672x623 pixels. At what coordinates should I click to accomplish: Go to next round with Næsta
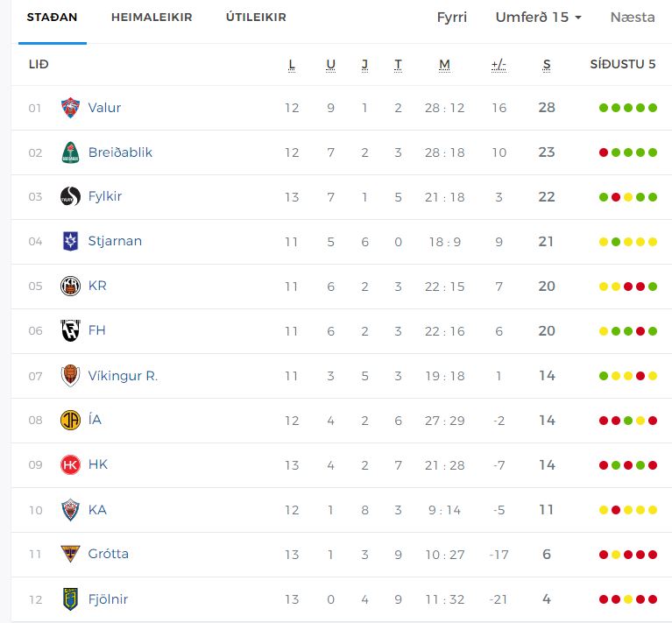coord(633,18)
